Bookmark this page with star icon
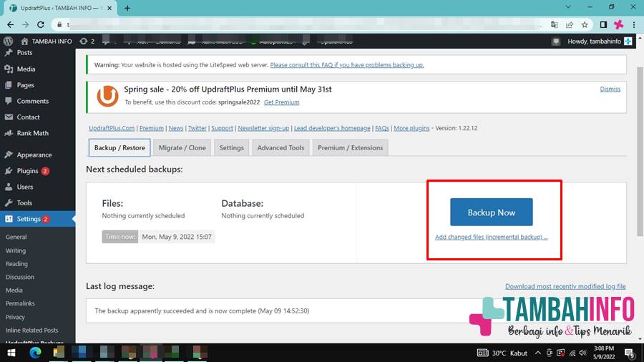Screen dimensions: 644x362 [x=585, y=24]
